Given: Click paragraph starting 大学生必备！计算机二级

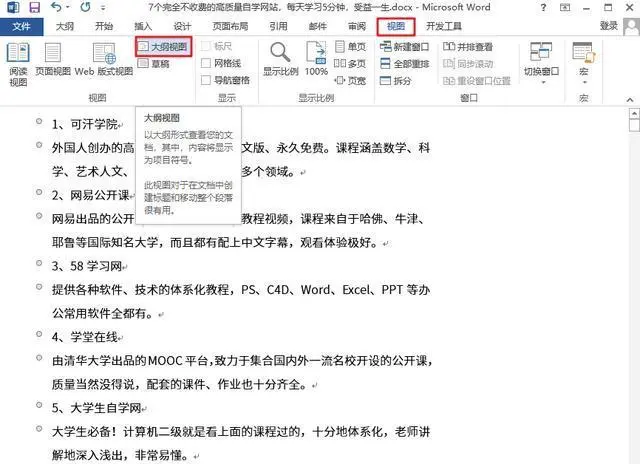Looking at the screenshot, I should point(241,444).
